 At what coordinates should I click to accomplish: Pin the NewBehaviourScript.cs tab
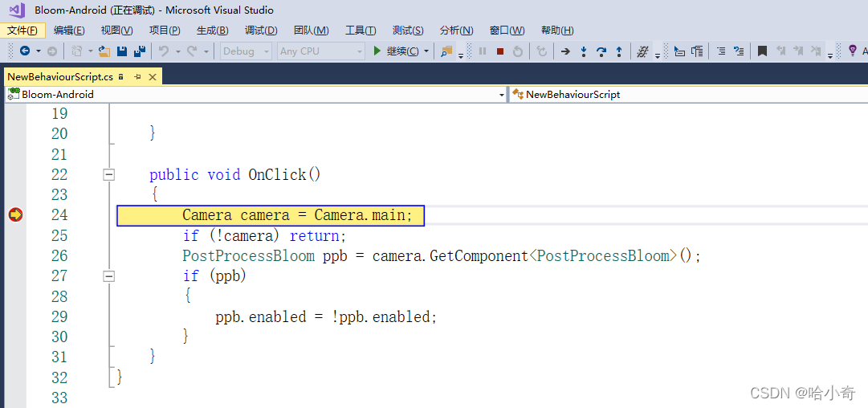click(x=138, y=76)
